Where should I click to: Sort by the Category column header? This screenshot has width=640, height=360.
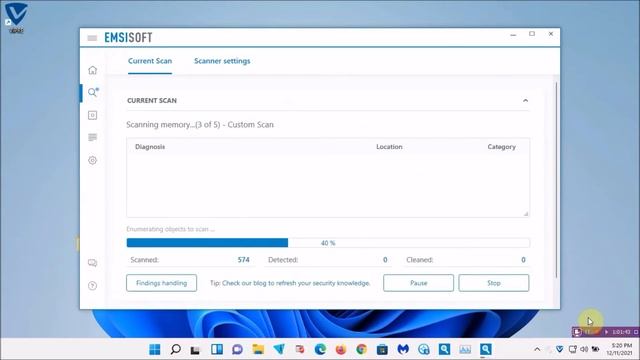point(501,147)
